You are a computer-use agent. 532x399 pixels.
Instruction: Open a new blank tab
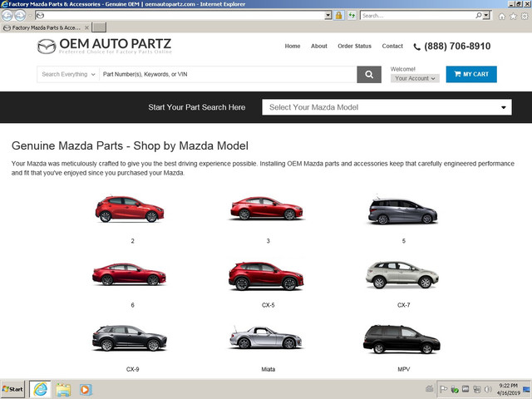(x=99, y=27)
